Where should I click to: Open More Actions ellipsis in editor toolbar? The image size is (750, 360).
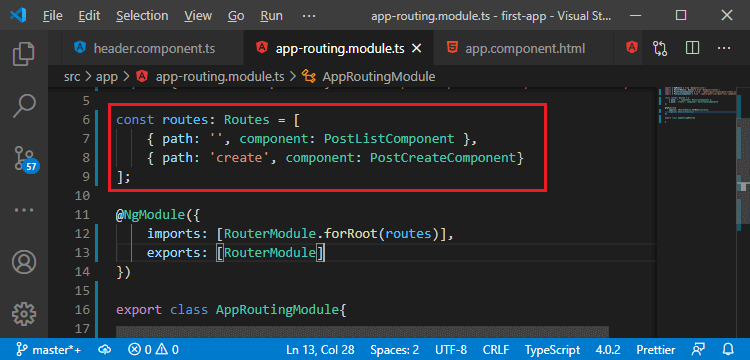coord(724,48)
